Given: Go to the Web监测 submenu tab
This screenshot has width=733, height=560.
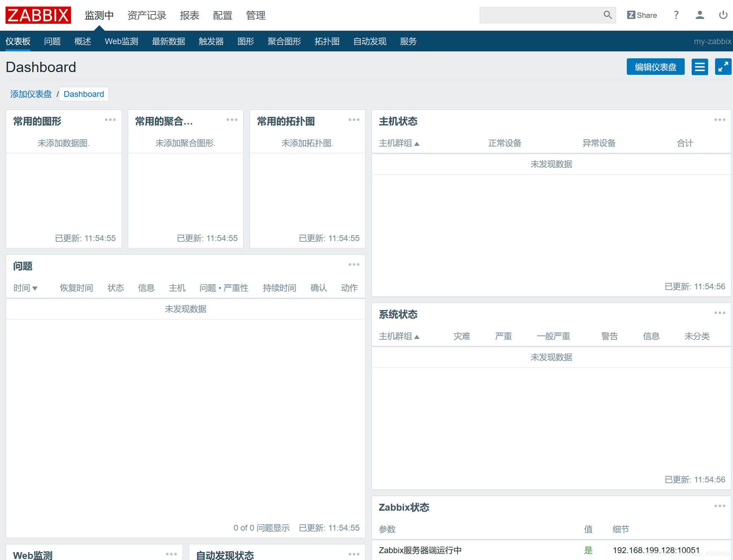Looking at the screenshot, I should [x=121, y=41].
